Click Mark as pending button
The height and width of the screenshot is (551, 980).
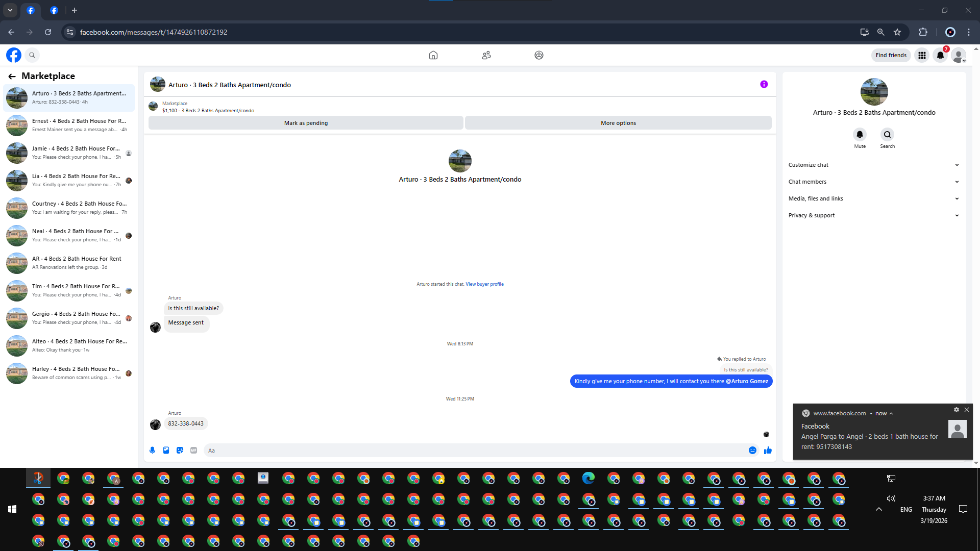coord(306,123)
